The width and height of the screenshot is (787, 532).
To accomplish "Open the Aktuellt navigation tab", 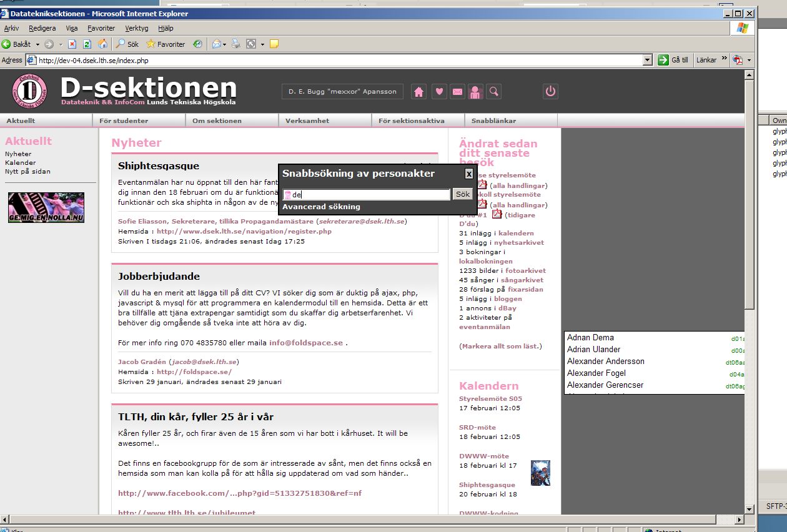I will pos(46,121).
